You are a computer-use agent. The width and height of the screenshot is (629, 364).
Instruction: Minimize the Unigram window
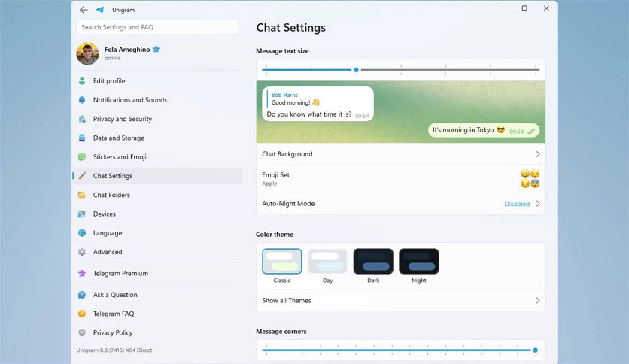[503, 8]
